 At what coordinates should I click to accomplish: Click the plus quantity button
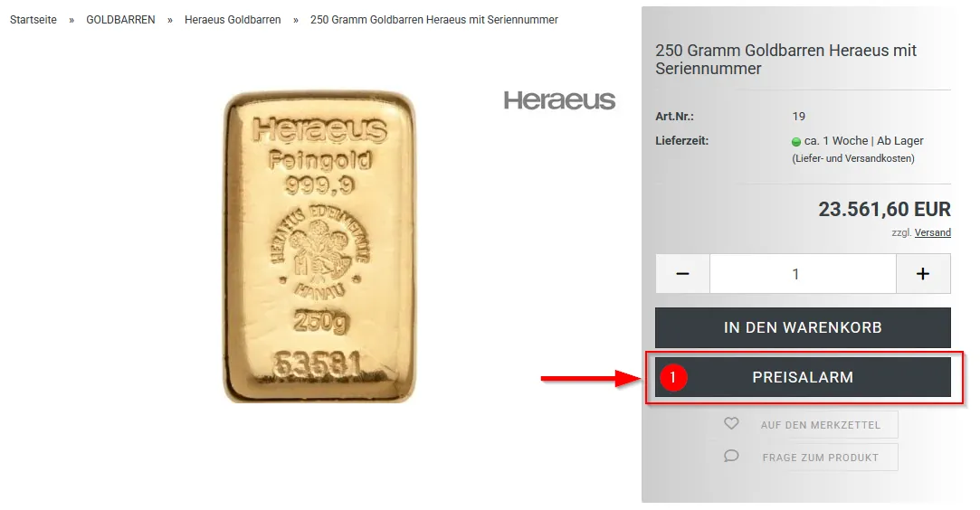(x=923, y=273)
